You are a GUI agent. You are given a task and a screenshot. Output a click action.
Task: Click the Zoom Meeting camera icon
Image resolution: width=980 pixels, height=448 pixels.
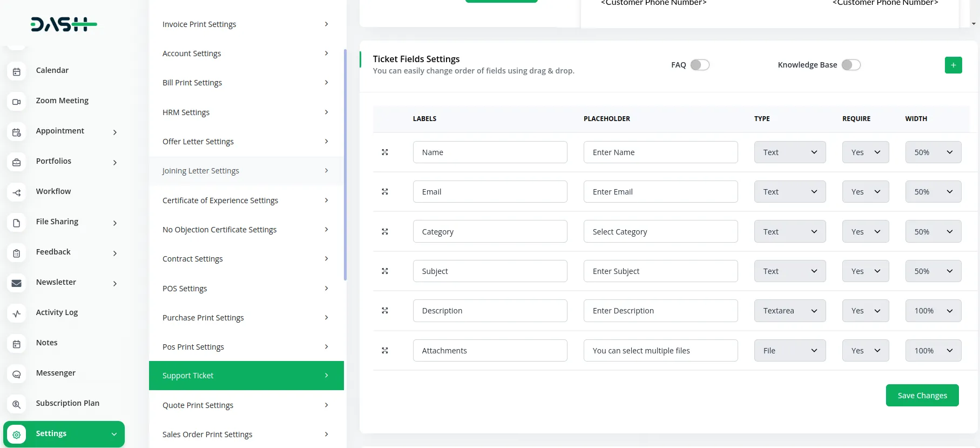[x=17, y=102]
